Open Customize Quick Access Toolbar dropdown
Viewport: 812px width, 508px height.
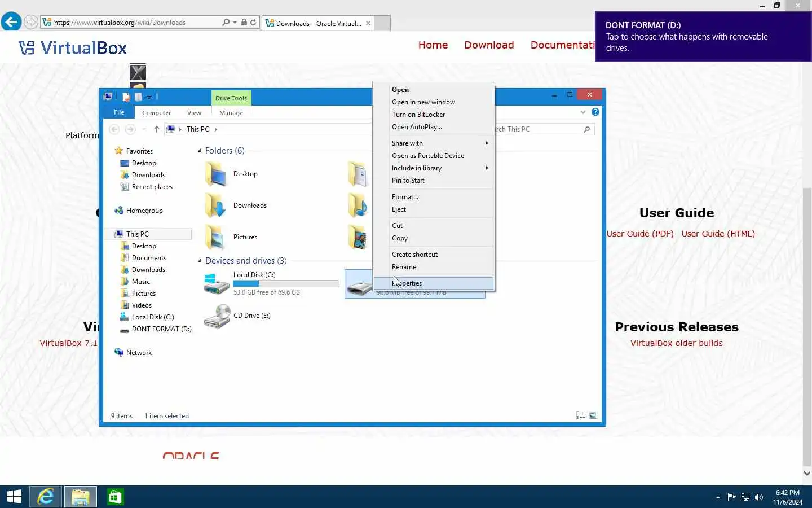[x=149, y=97]
